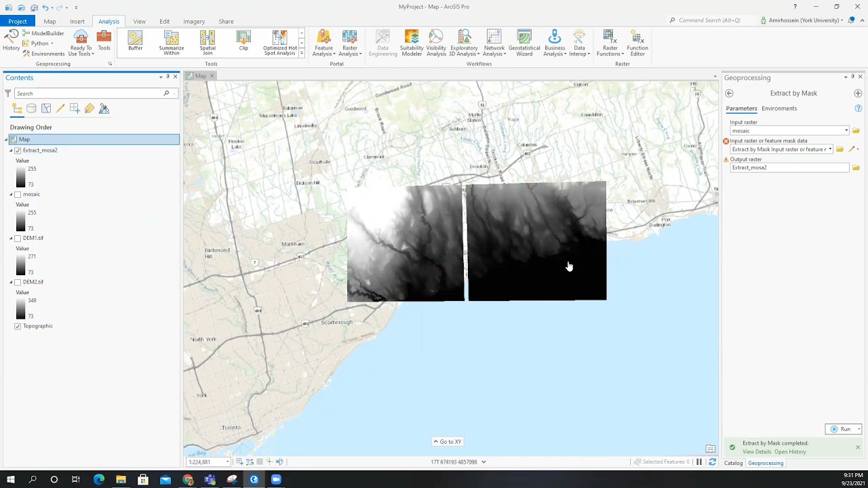This screenshot has height=488, width=868.
Task: List layers by labeling
Action: point(90,108)
